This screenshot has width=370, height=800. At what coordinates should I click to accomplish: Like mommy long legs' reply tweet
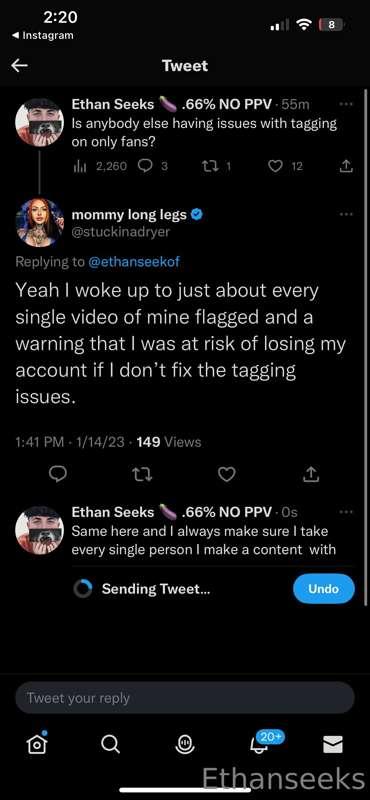227,474
